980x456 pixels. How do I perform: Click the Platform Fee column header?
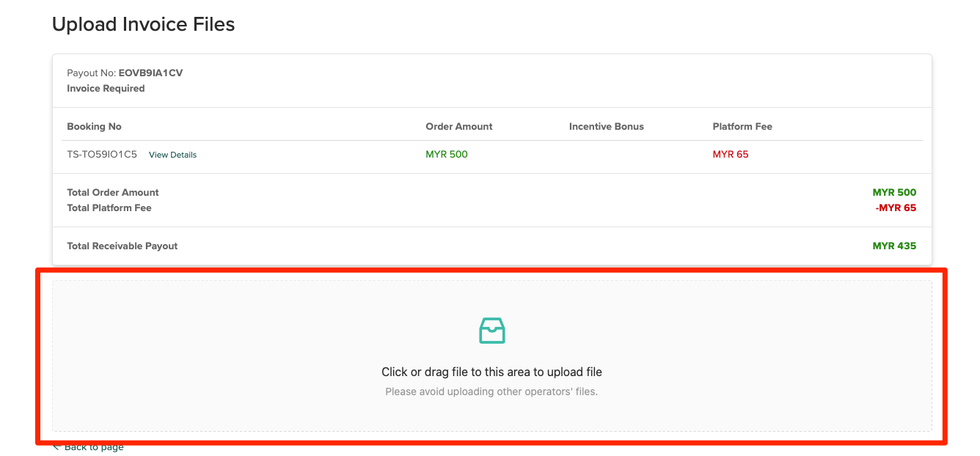coord(742,126)
